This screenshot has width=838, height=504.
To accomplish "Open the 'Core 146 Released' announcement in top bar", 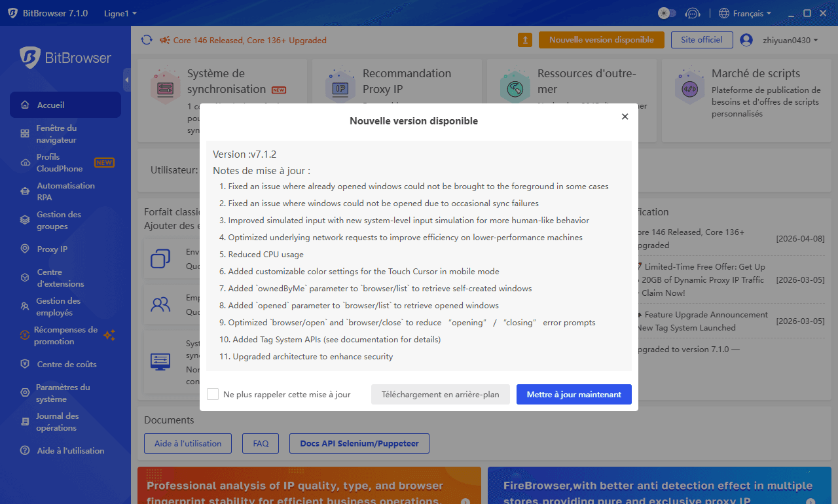I will (250, 41).
